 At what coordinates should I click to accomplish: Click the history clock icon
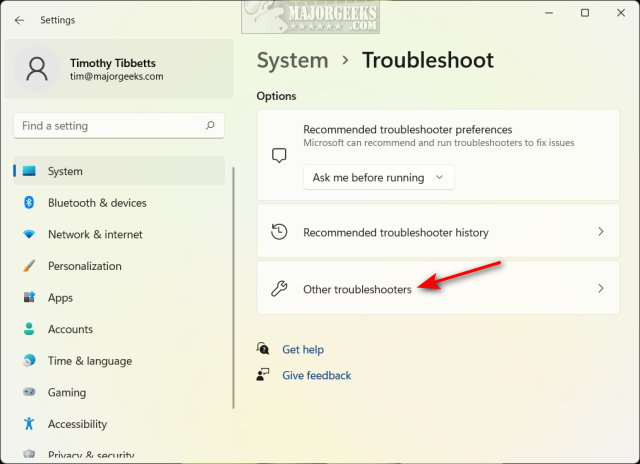[x=279, y=232]
